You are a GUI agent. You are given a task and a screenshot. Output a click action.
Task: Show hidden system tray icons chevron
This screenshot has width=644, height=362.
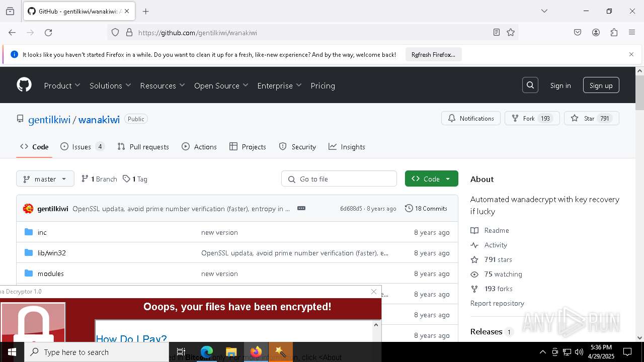(542, 352)
